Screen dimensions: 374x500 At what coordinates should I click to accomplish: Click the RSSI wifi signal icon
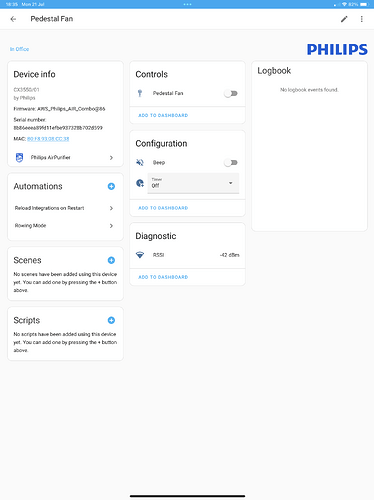(x=140, y=255)
